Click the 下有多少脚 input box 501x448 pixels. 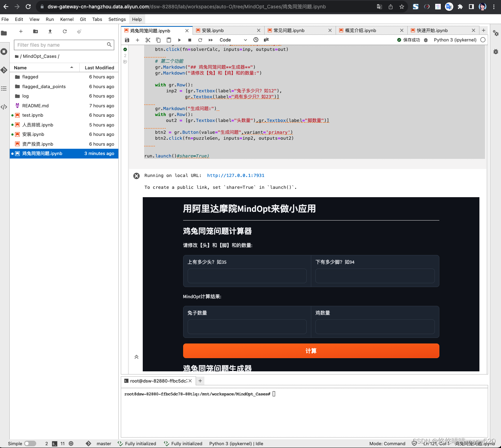click(x=375, y=276)
